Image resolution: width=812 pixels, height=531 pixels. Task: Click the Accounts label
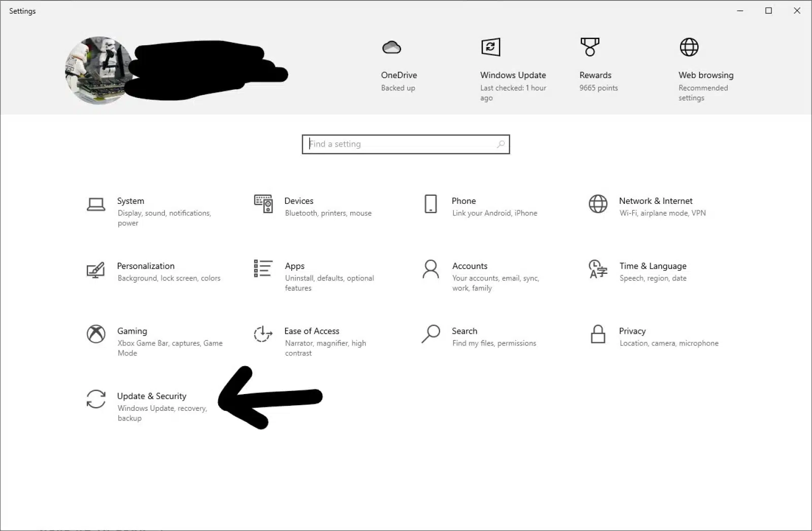(x=469, y=266)
